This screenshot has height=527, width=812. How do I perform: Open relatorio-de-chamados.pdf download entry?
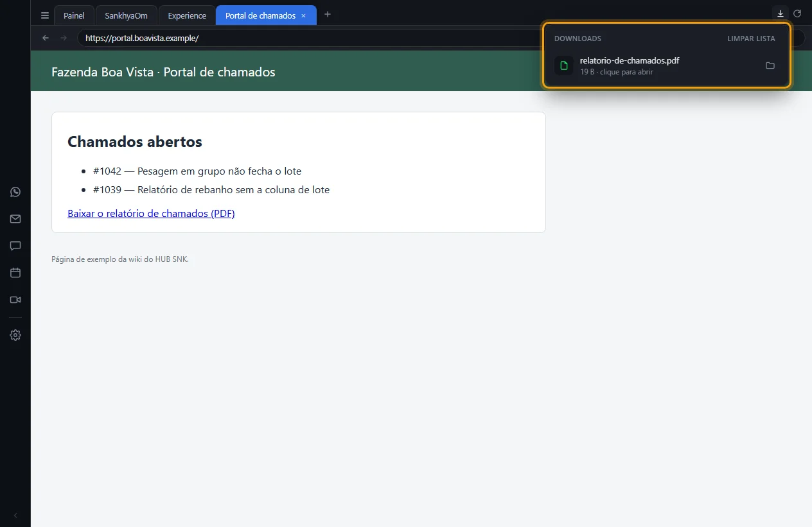(667, 65)
